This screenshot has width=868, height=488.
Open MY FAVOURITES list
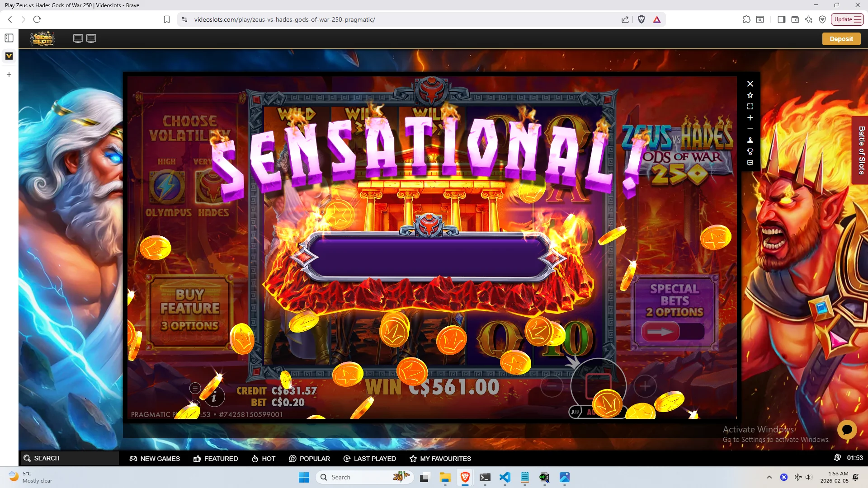click(x=440, y=459)
